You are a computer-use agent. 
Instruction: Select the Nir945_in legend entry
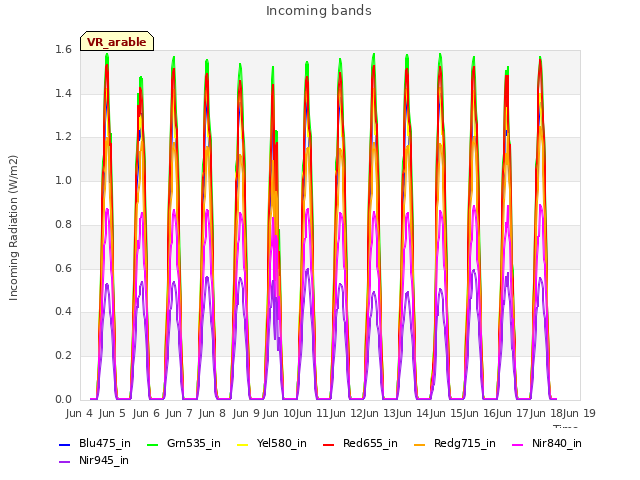[x=94, y=461]
